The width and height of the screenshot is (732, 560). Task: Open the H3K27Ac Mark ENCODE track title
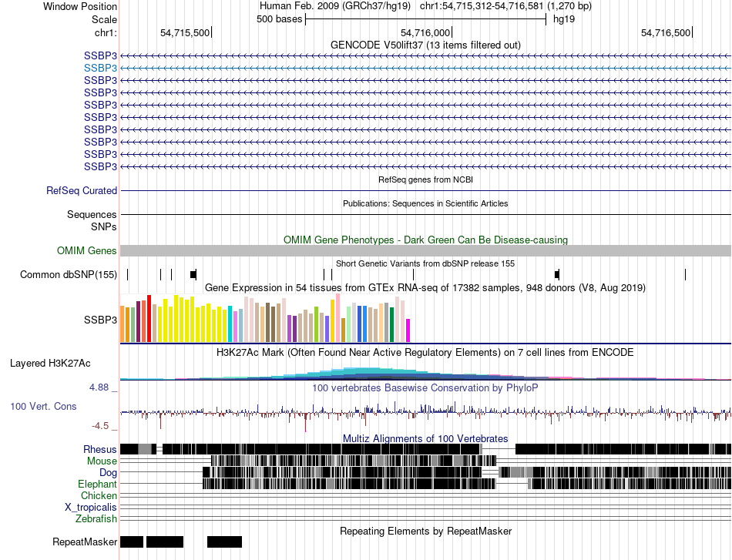tap(425, 352)
